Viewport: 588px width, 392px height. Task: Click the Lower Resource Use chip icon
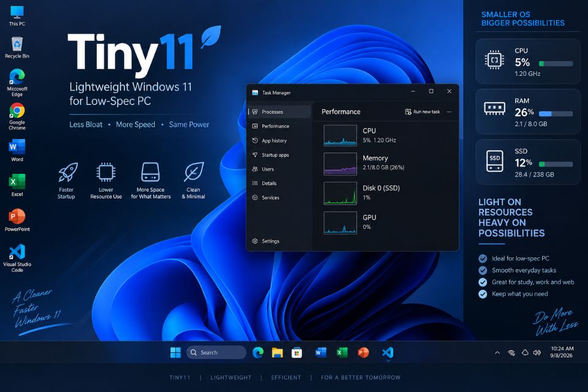[106, 173]
